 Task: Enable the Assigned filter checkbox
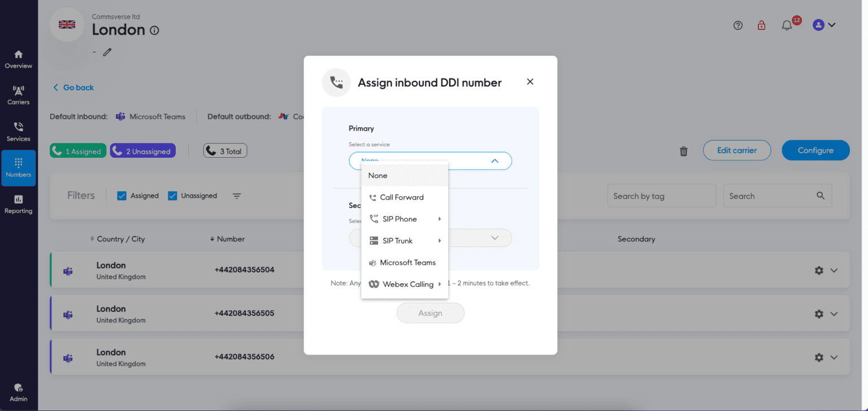point(121,195)
